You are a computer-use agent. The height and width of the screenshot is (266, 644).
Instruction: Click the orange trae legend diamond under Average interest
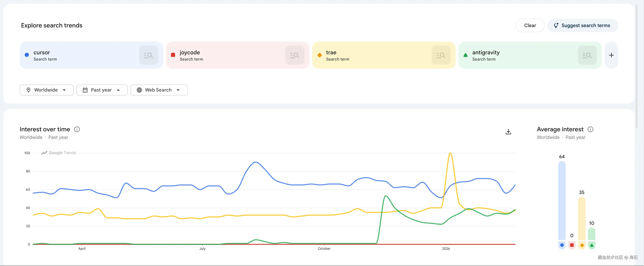(x=582, y=245)
